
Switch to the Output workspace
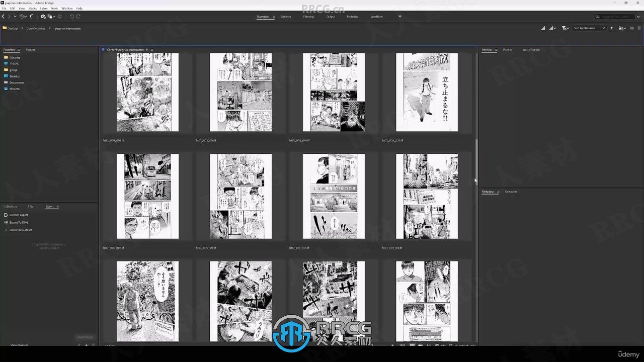tap(331, 17)
